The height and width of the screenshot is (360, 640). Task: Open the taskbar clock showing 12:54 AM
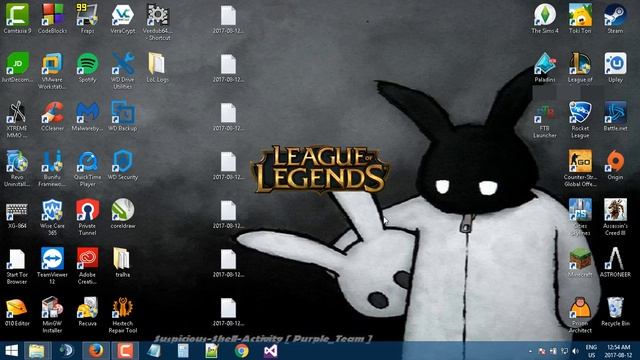tap(618, 351)
